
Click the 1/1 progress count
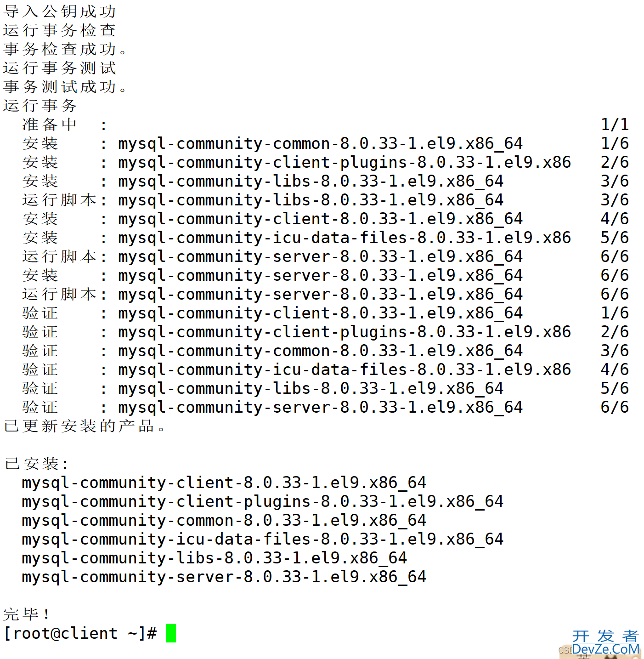(x=615, y=124)
